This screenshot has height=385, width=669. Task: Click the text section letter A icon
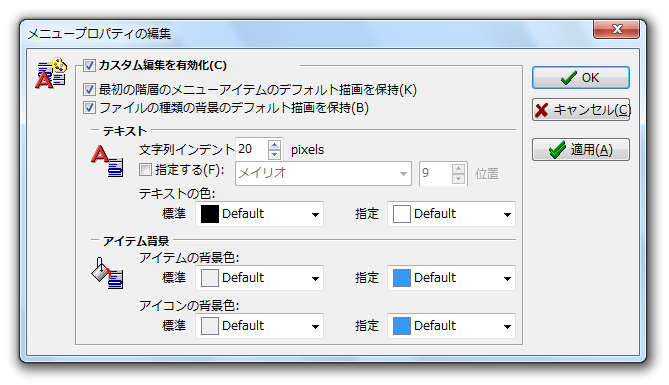coord(107,161)
